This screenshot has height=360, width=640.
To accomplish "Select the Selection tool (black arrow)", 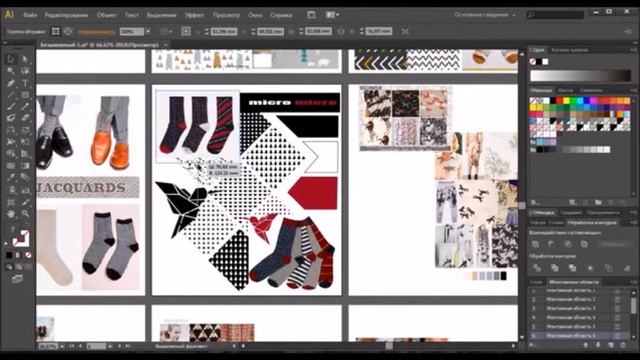I will [11, 59].
